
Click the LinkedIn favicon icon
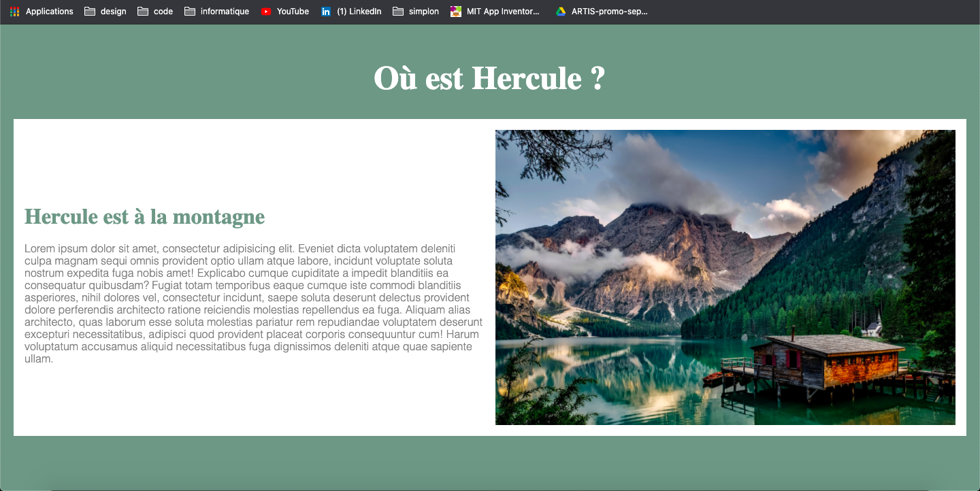[326, 12]
